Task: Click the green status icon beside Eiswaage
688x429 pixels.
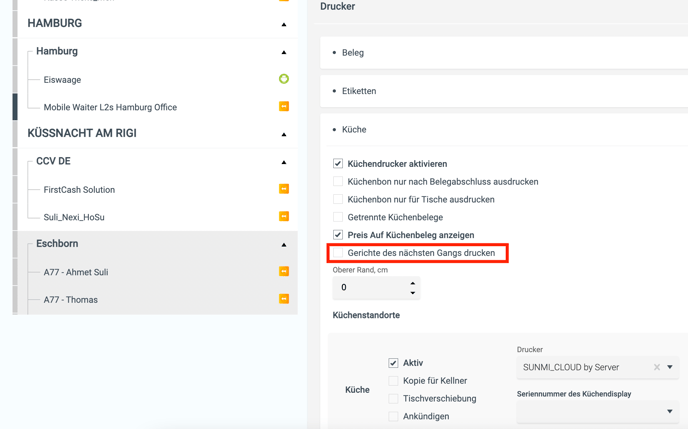Action: pyautogui.click(x=284, y=79)
